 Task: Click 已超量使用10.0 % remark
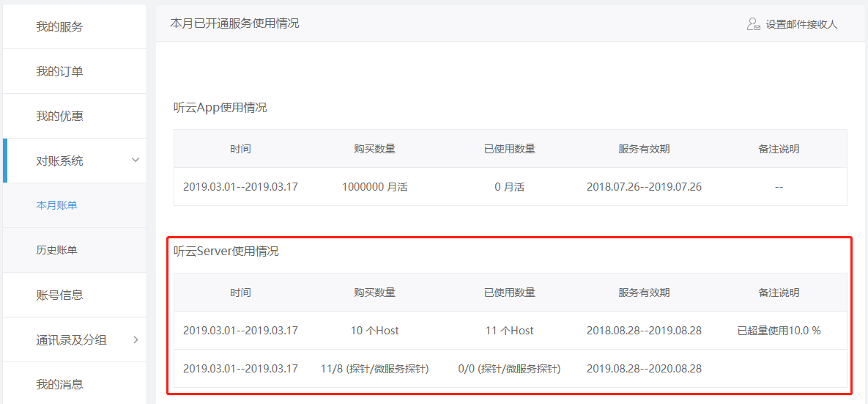pos(779,331)
